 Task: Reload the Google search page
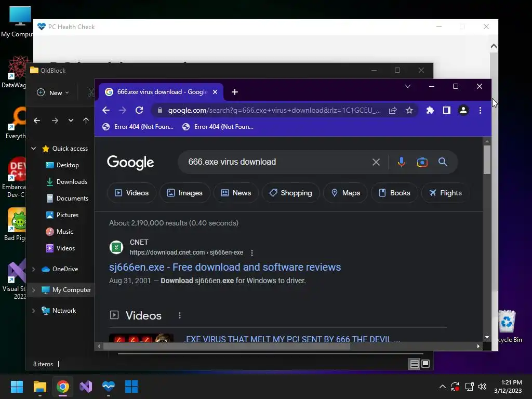(x=139, y=110)
